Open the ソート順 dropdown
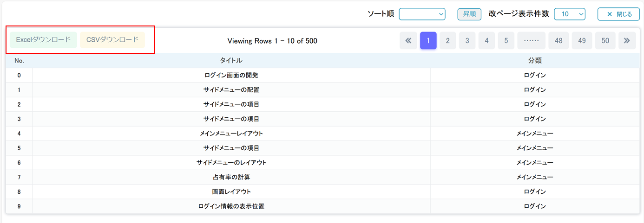Image resolution: width=644 pixels, height=223 pixels. click(x=422, y=14)
